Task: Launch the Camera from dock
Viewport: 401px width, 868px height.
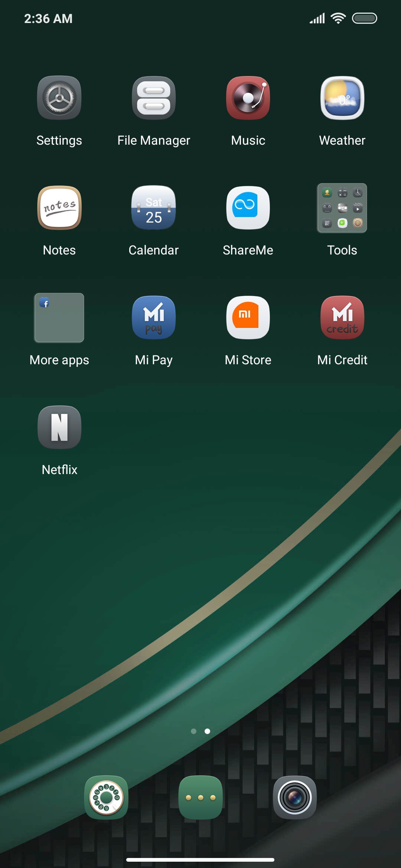Action: point(295,798)
